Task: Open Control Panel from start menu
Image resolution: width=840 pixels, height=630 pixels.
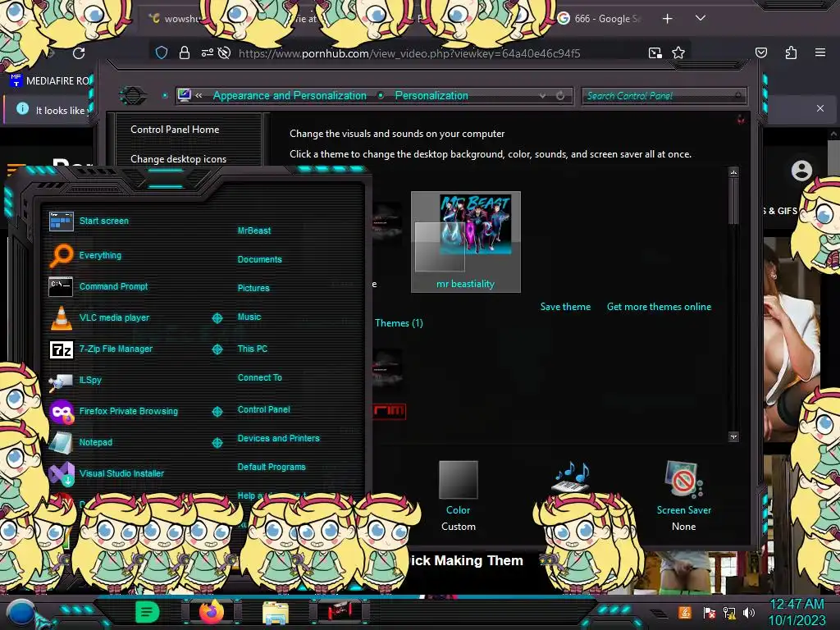Action: (x=263, y=409)
